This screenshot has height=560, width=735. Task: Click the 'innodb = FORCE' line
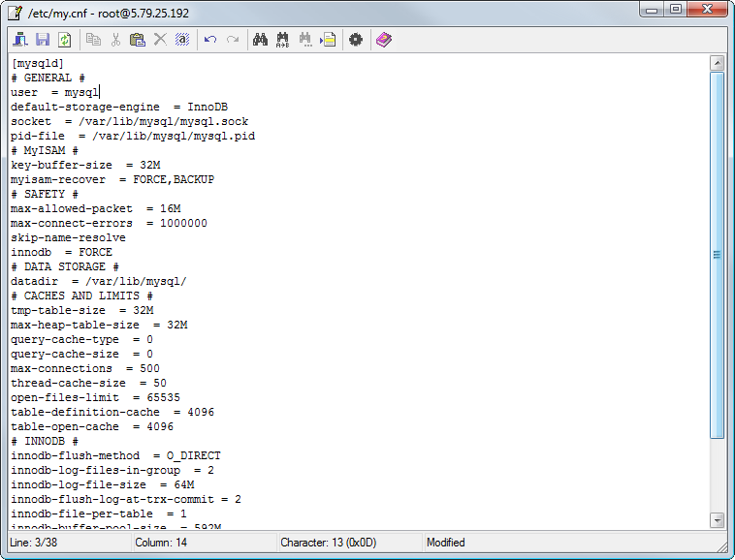[x=61, y=252]
